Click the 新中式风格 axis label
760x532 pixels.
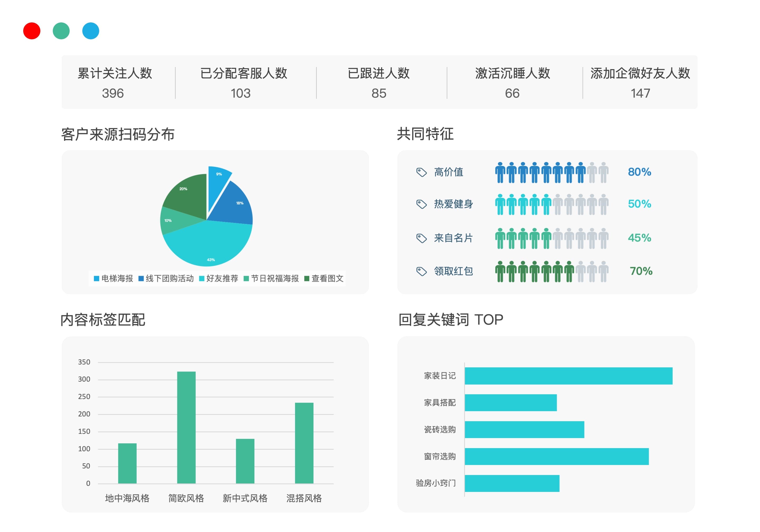[245, 498]
